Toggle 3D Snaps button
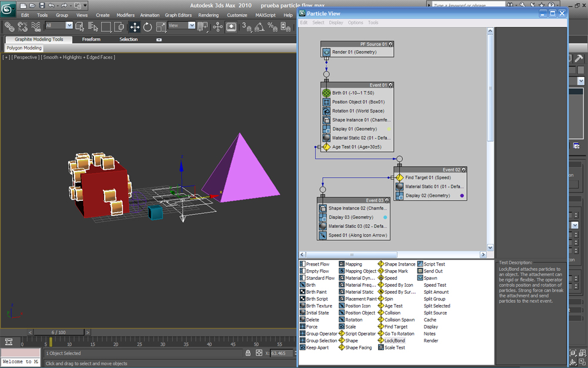This screenshot has width=588, height=368. coord(246,26)
